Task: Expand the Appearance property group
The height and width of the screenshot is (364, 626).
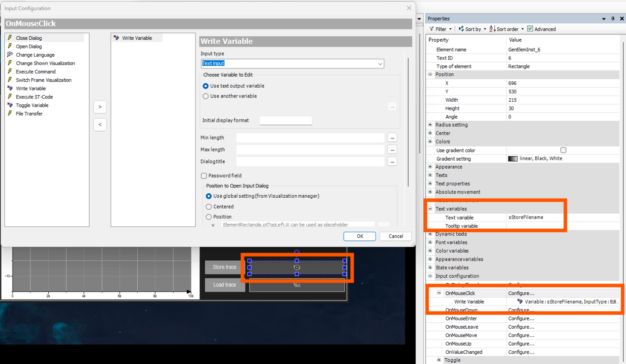Action: (430, 167)
